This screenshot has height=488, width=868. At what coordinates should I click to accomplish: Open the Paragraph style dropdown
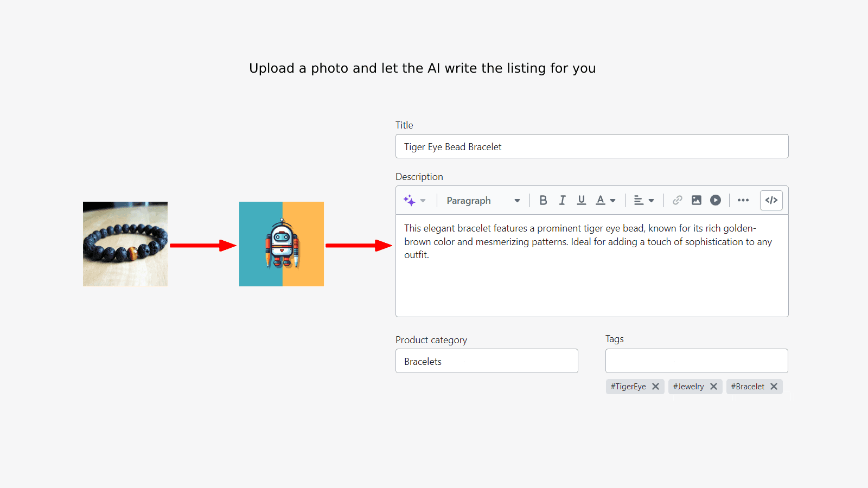(x=483, y=201)
